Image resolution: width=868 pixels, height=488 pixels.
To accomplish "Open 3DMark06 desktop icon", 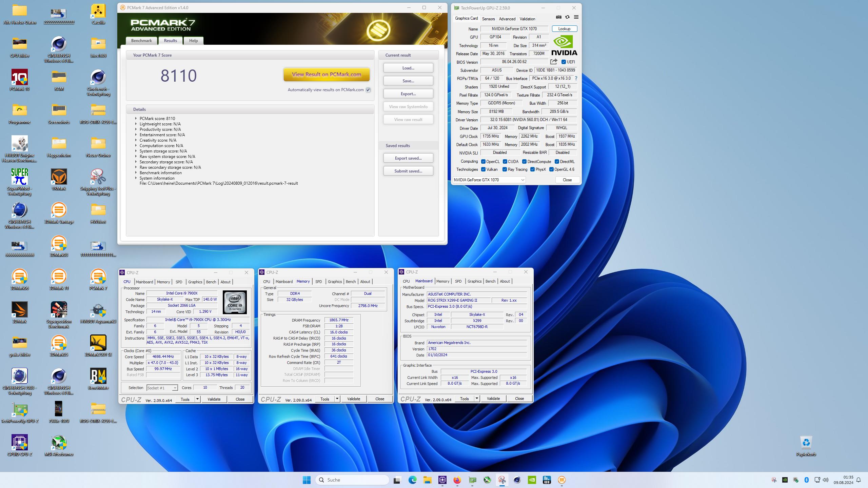I will click(20, 280).
